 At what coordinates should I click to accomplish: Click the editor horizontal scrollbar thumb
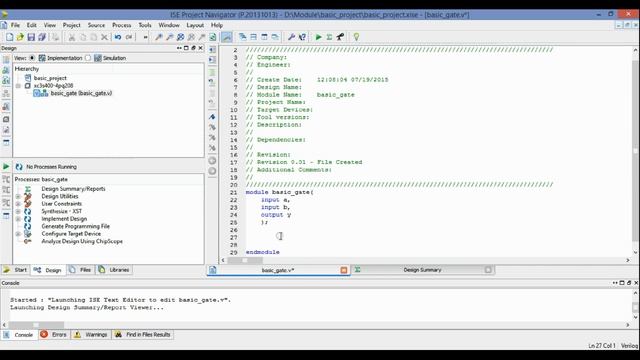(x=245, y=260)
